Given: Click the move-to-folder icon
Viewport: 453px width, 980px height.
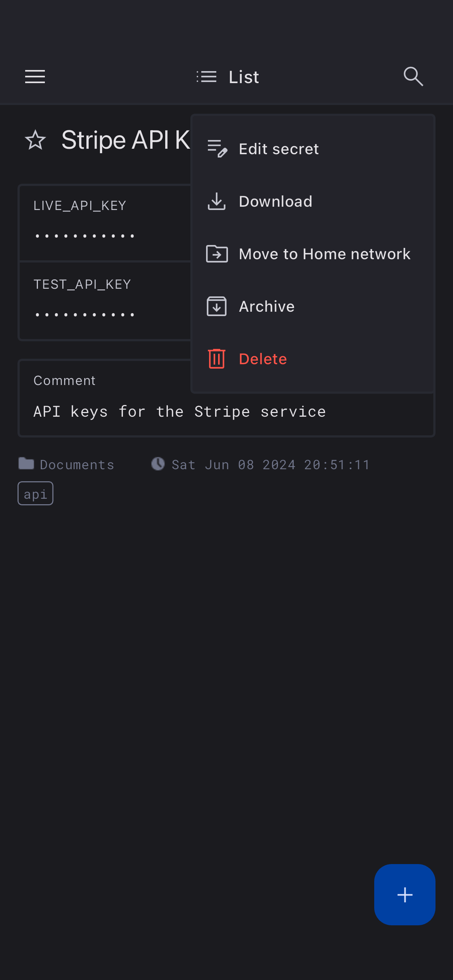Looking at the screenshot, I should coord(217,254).
